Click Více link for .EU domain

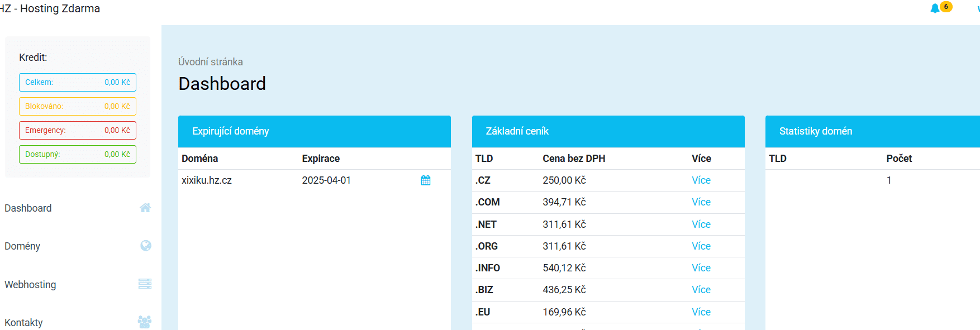[x=701, y=312]
